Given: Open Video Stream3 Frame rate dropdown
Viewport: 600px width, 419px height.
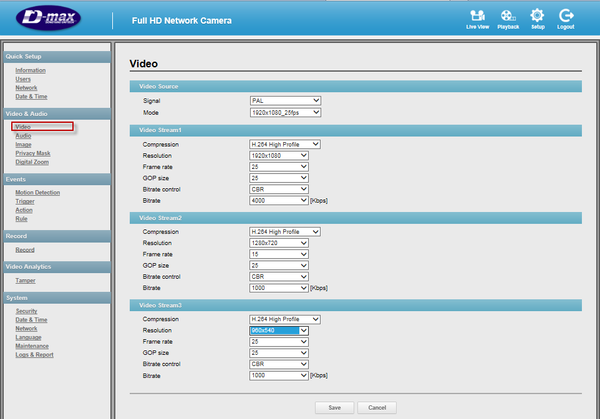Looking at the screenshot, I should [x=279, y=342].
